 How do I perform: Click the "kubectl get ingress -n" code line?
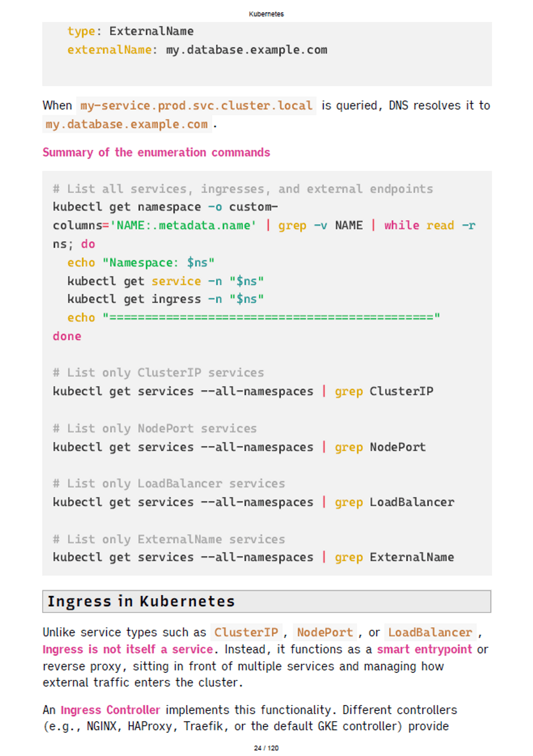(165, 299)
